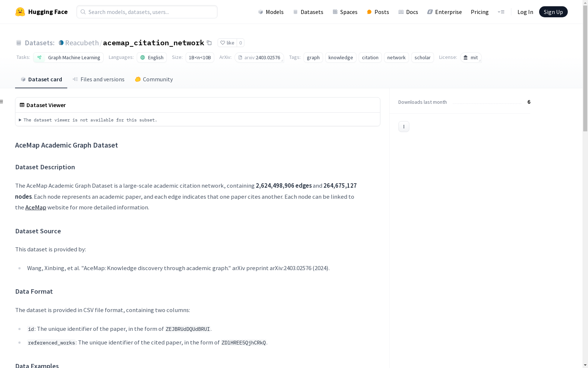
Task: Click the Dataset Description heading
Action: [45, 167]
